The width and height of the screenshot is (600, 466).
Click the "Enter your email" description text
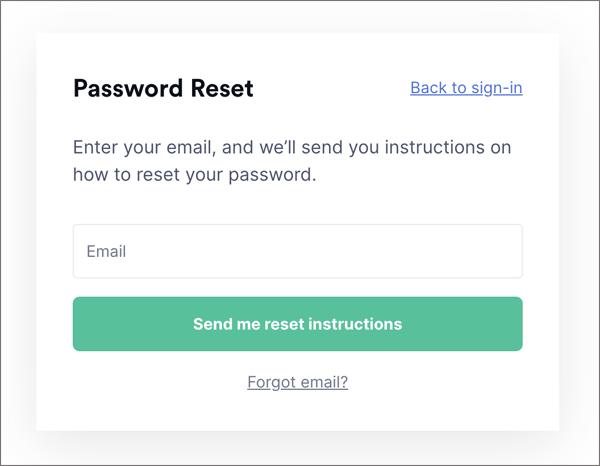click(292, 148)
